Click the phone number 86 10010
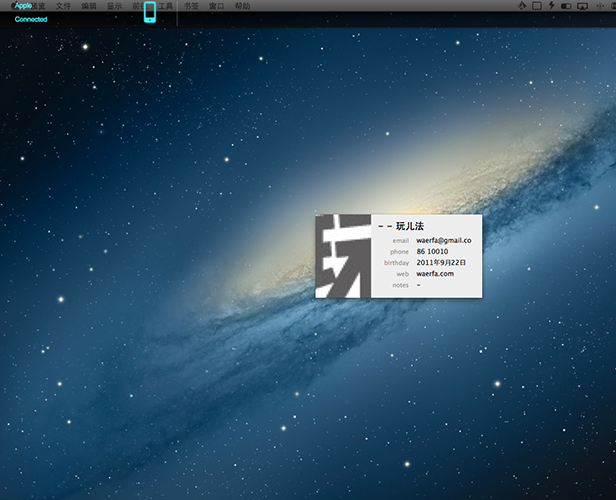 [433, 251]
